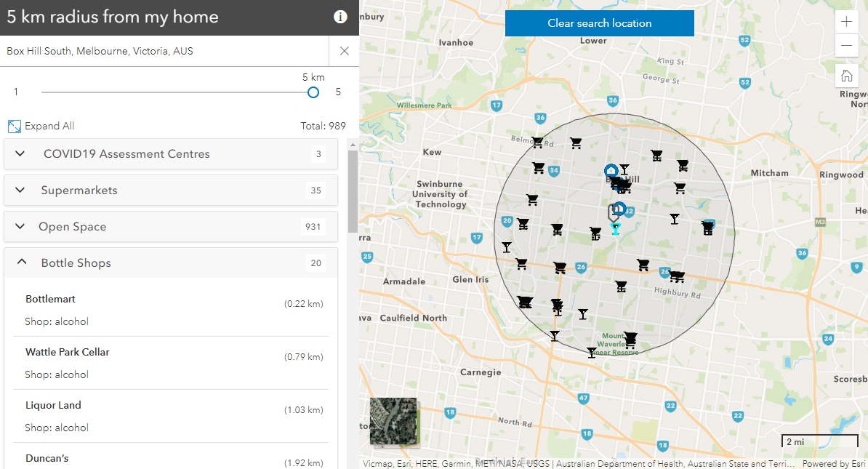Return map to home extent
This screenshot has height=469, width=868.
[x=846, y=76]
